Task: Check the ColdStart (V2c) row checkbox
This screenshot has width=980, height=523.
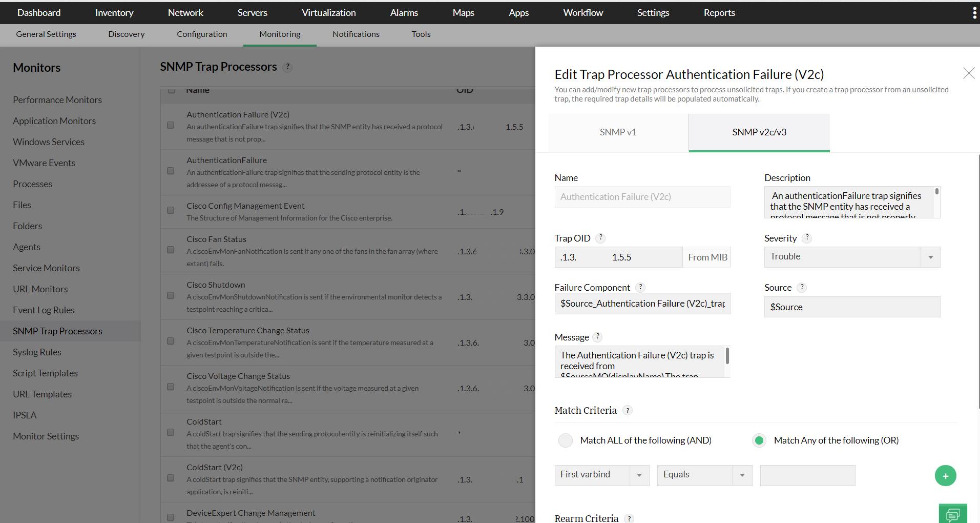Action: [171, 478]
